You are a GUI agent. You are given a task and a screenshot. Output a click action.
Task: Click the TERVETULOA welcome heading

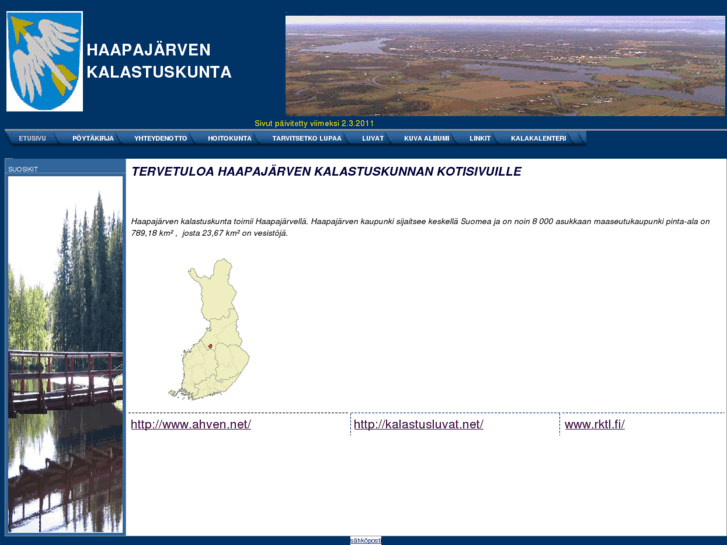pyautogui.click(x=326, y=172)
